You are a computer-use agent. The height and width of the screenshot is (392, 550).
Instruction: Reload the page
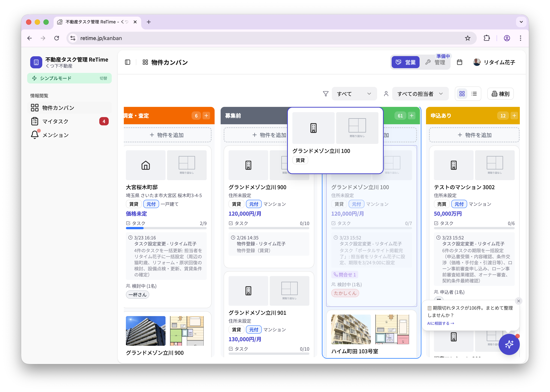[x=57, y=38]
